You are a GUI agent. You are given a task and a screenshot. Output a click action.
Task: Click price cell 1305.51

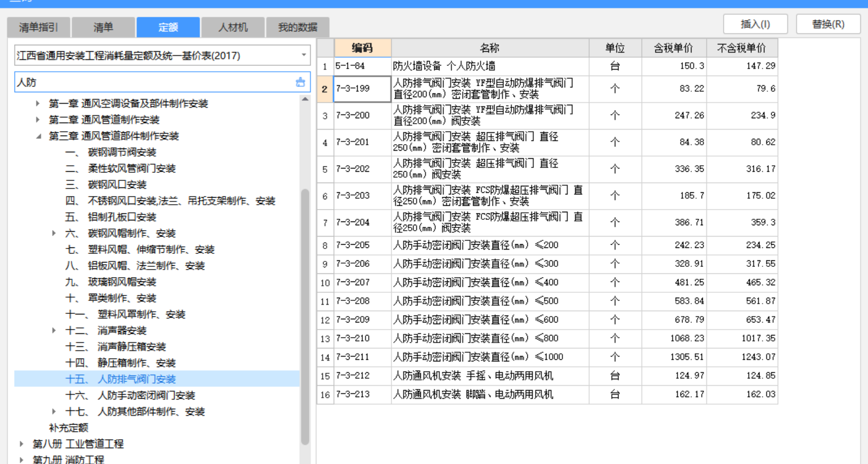click(x=674, y=357)
